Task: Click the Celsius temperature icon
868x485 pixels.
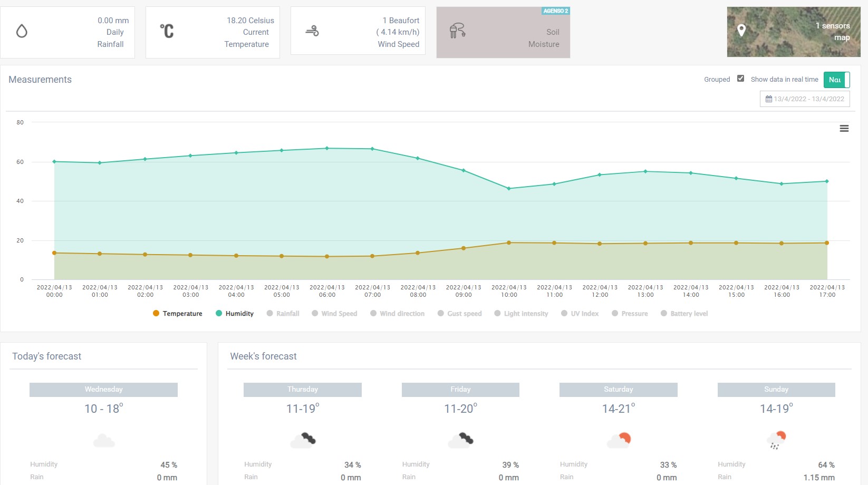Action: tap(167, 32)
